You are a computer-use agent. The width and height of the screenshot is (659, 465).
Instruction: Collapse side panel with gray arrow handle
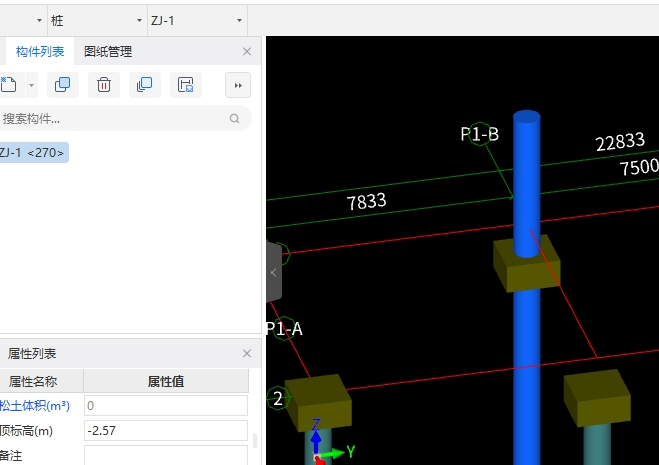(274, 272)
